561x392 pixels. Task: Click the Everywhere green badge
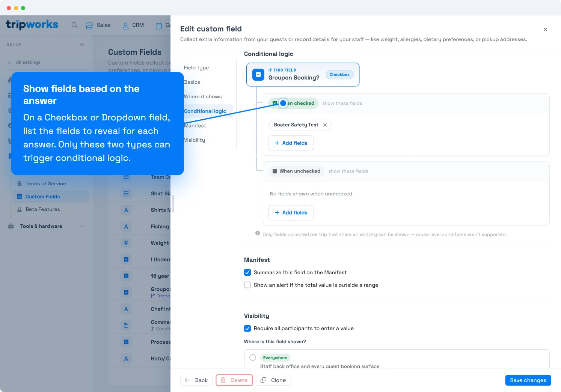point(275,358)
